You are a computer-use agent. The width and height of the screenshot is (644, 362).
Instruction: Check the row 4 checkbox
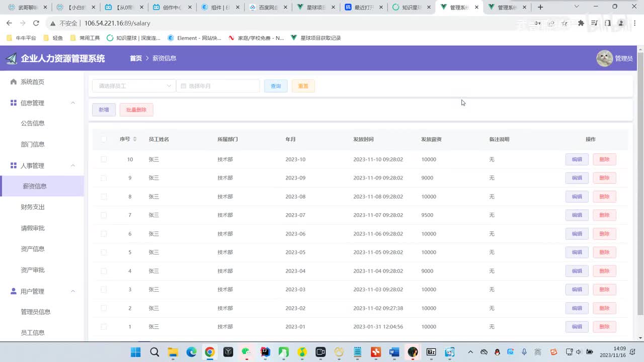pos(104,271)
